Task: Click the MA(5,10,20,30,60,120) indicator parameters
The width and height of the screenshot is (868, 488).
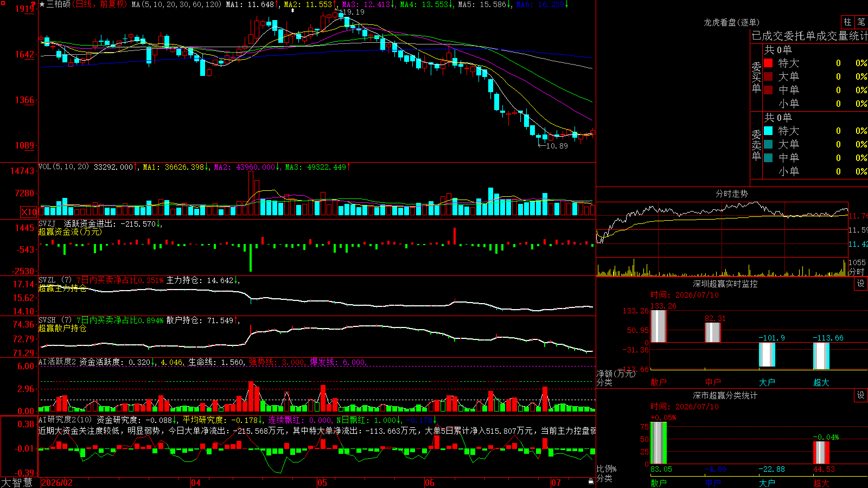Action: point(177,4)
